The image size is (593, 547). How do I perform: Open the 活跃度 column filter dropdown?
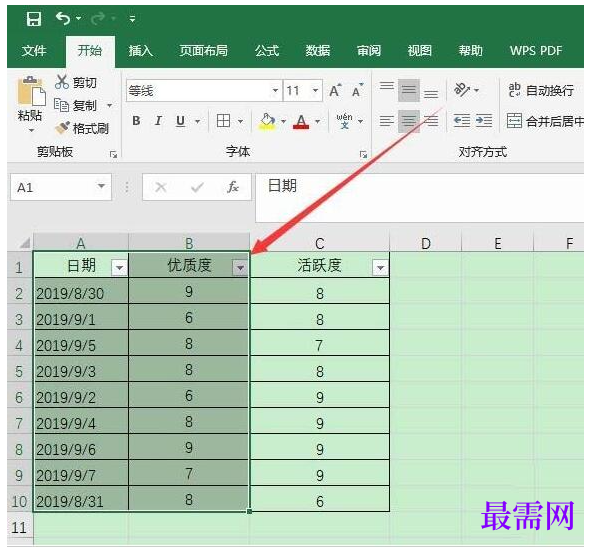click(380, 268)
